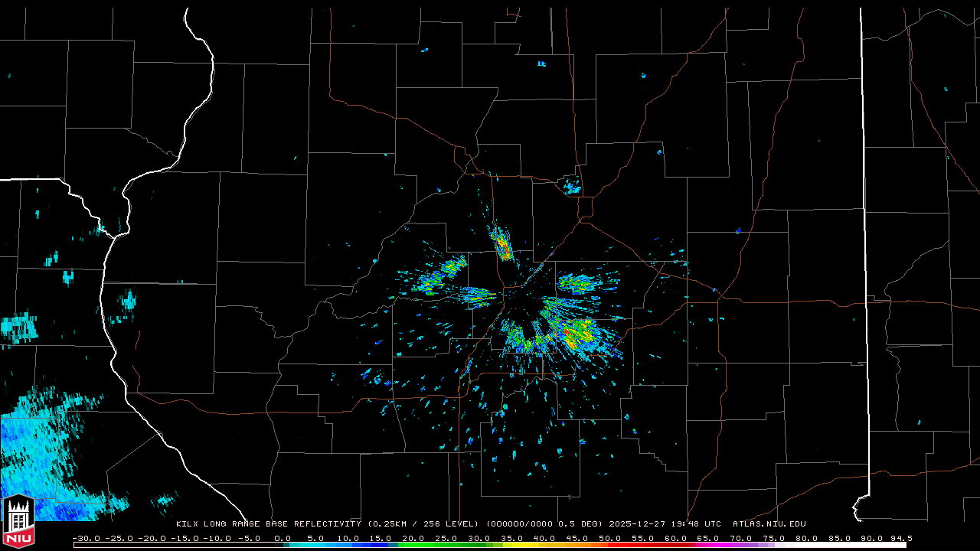
Task: Click the KILX Long Range Base Reflectivity title
Action: pos(268,524)
